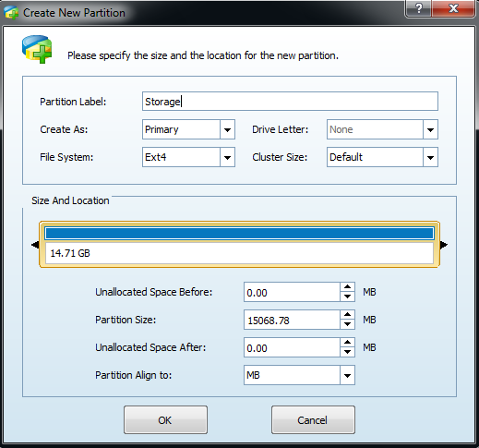Image resolution: width=479 pixels, height=448 pixels.
Task: Increase Unallocated Space After value
Action: point(347,343)
